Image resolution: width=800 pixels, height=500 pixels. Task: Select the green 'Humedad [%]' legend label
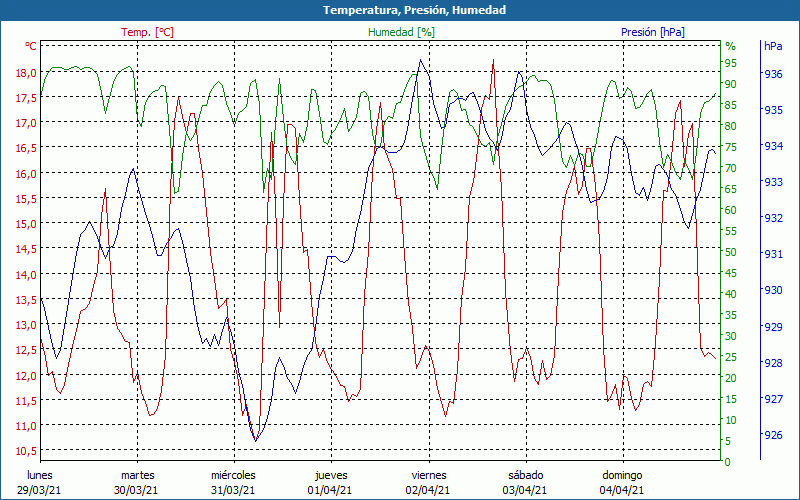[402, 32]
